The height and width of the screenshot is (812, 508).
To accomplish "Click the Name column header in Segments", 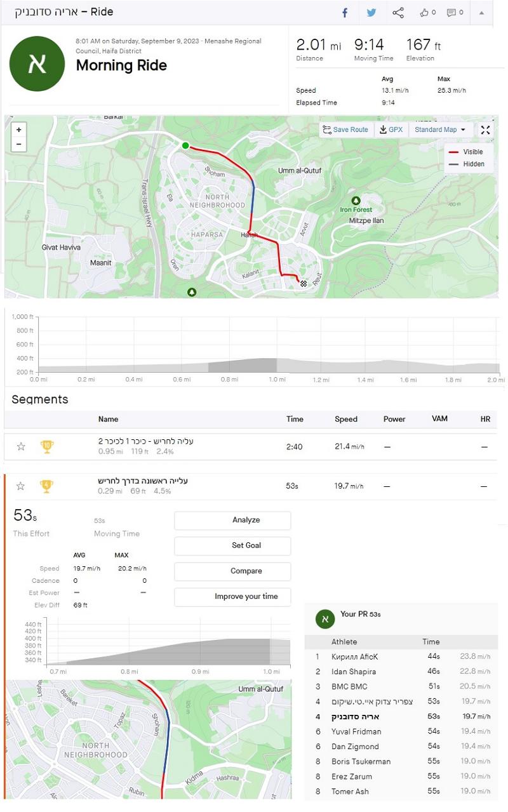I will pos(108,419).
